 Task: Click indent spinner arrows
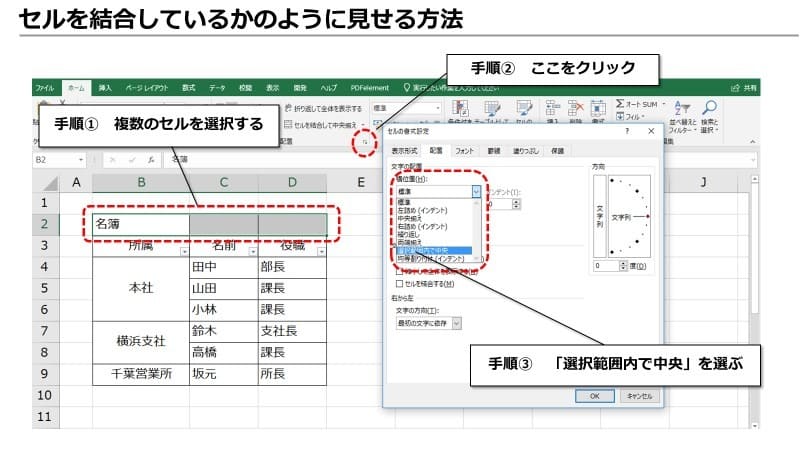click(x=516, y=204)
